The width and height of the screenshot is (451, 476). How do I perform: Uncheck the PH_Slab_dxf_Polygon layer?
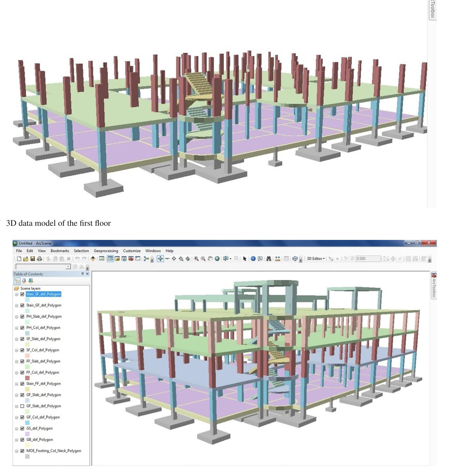22,317
